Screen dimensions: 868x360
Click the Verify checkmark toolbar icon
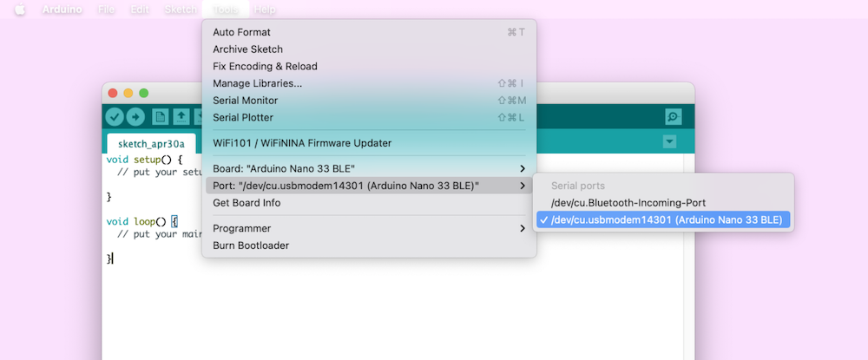[115, 117]
